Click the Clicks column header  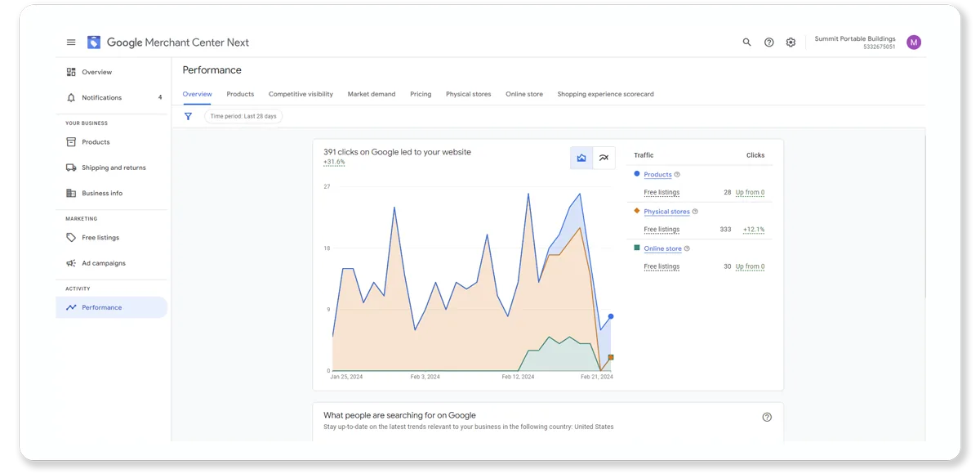tap(755, 155)
